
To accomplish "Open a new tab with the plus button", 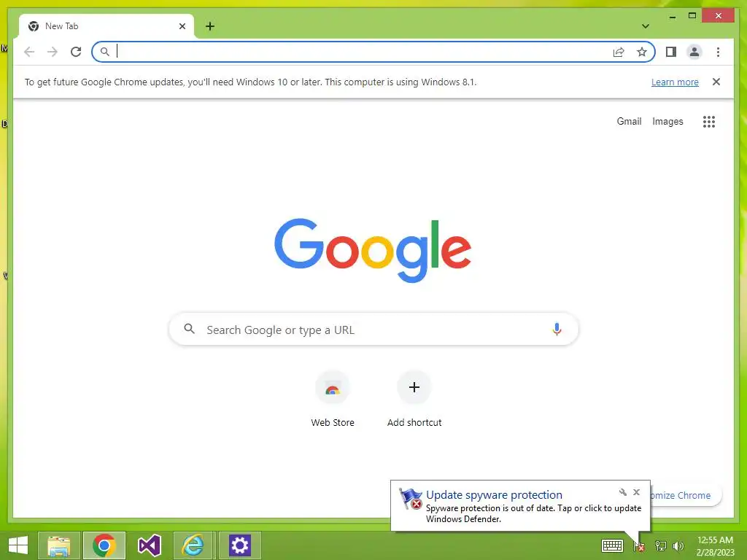I will (x=210, y=26).
